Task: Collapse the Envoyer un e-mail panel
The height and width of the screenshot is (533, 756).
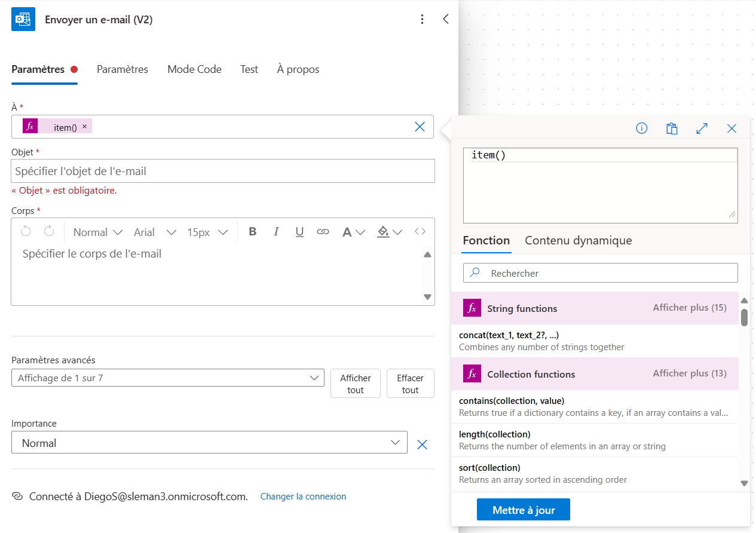Action: click(445, 19)
